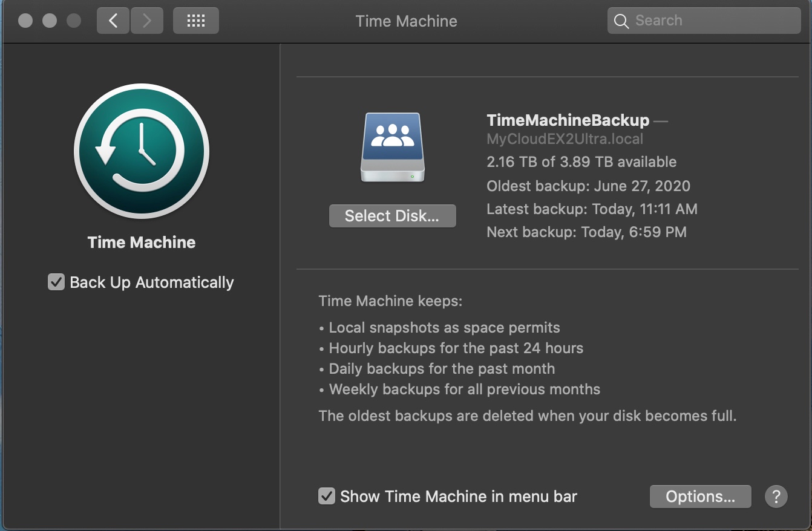Image resolution: width=812 pixels, height=531 pixels.
Task: Show all preferences grid icon
Action: (196, 21)
